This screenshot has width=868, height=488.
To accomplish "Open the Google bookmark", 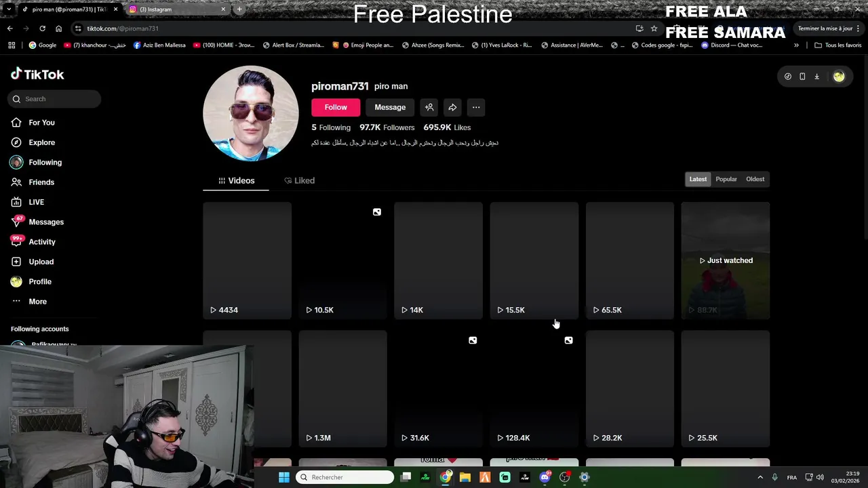I will pyautogui.click(x=43, y=45).
